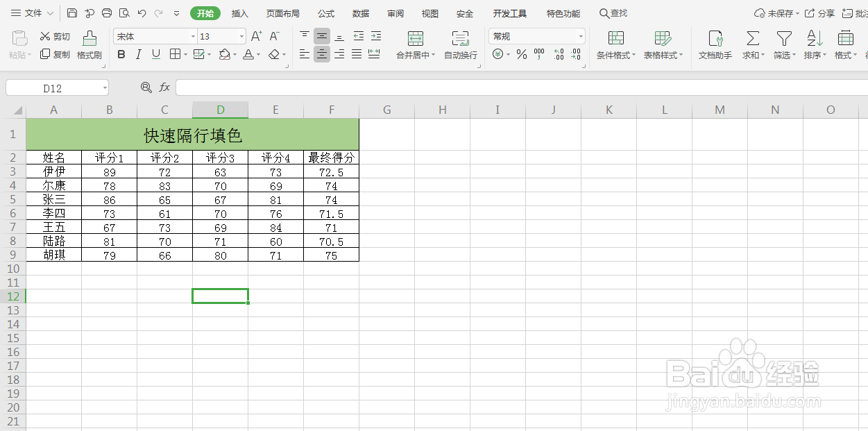Viewport: 868px width, 431px height.
Task: Decrease font size with A- icon
Action: (x=274, y=36)
